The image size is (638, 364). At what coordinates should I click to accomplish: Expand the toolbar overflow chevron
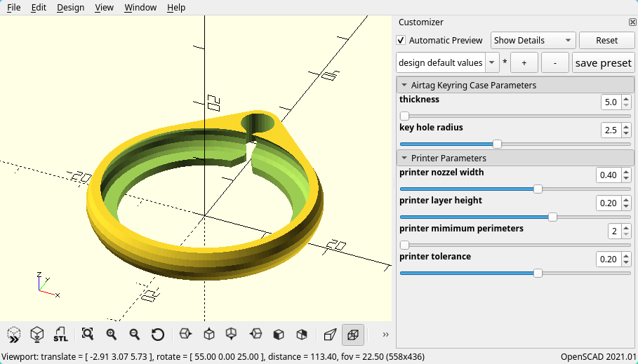pyautogui.click(x=385, y=335)
